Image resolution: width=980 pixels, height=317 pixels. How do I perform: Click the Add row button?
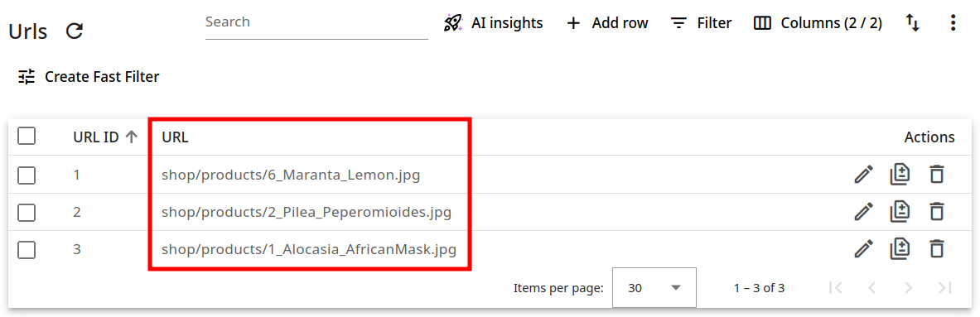[607, 23]
